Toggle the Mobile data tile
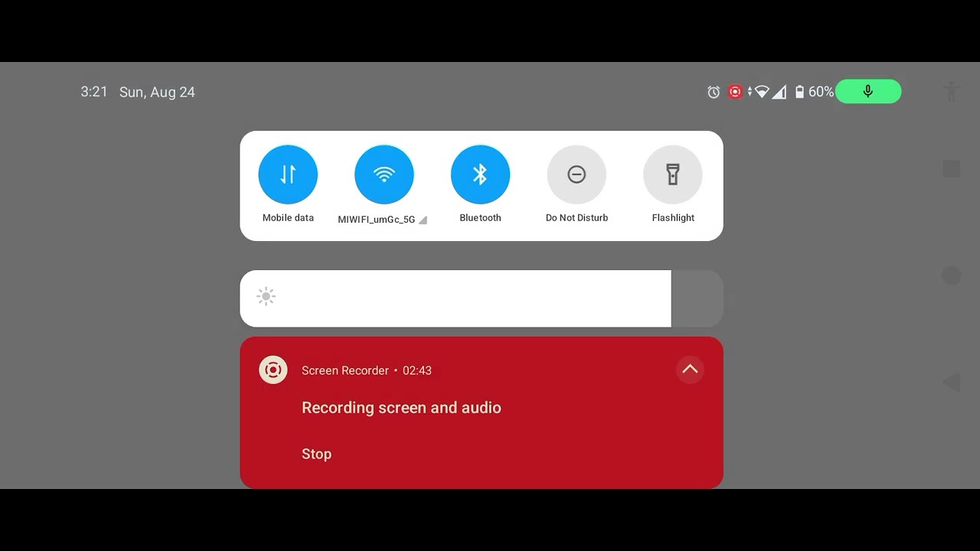980x551 pixels. (x=288, y=174)
